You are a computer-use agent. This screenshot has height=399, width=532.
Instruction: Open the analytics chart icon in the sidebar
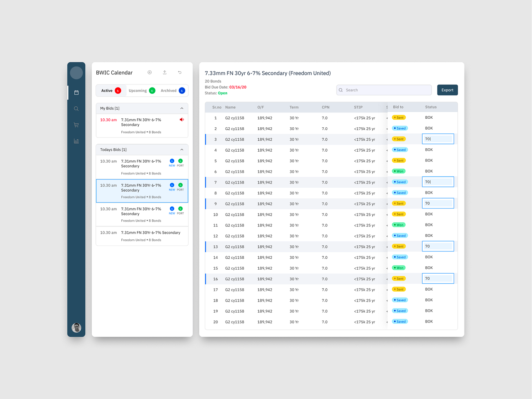coord(76,141)
